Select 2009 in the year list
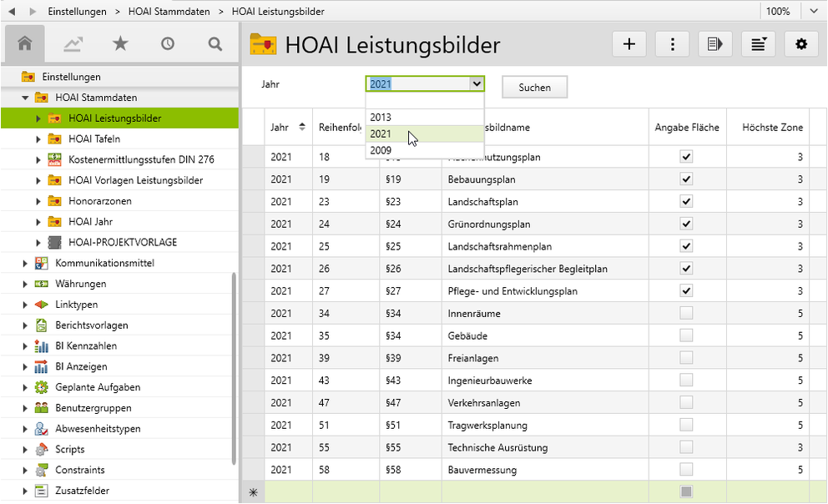 (x=425, y=150)
